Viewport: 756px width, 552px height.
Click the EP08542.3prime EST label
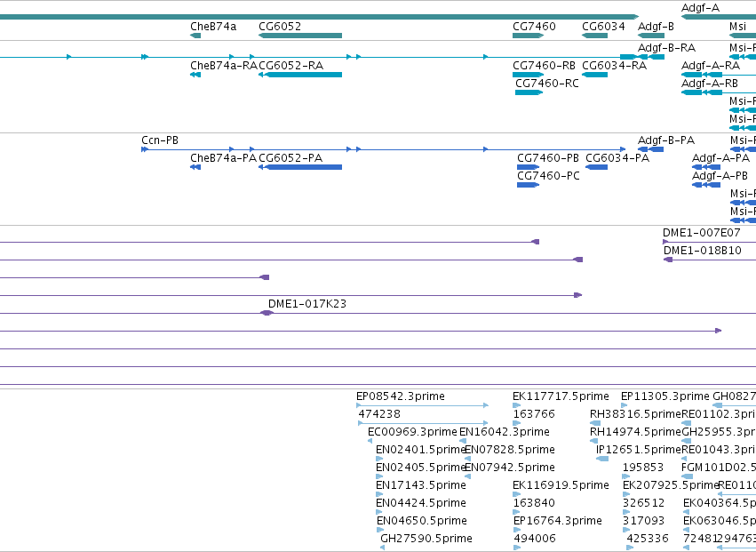pyautogui.click(x=401, y=396)
